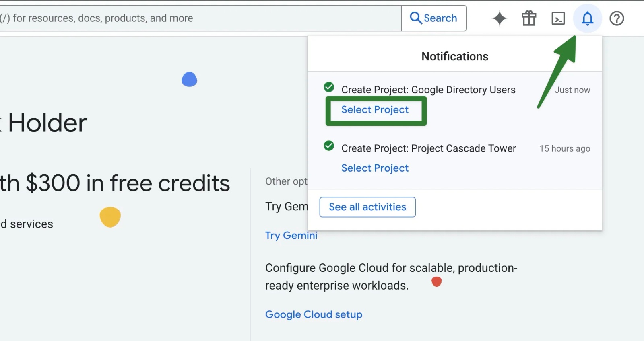Select Project for Google Directory Users
The width and height of the screenshot is (644, 341).
[x=375, y=110]
